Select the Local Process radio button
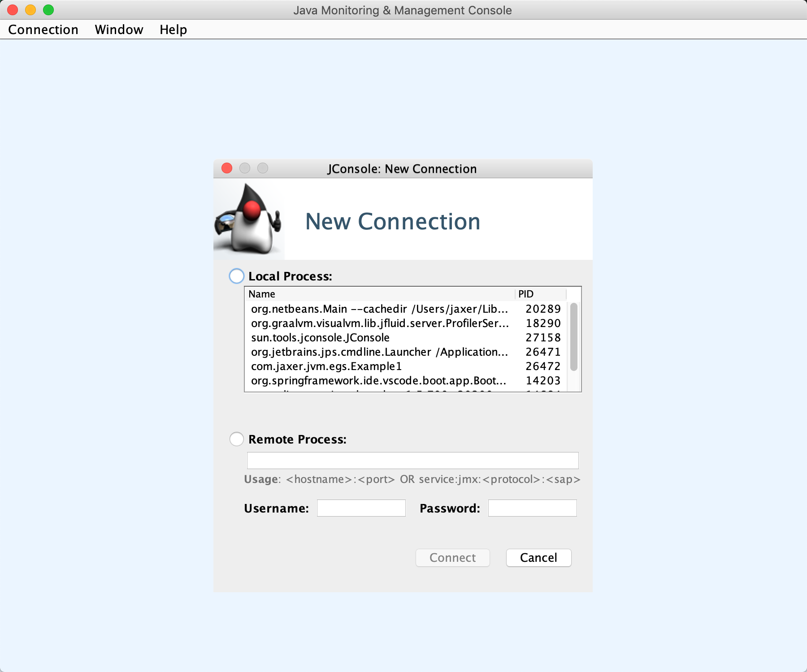807x672 pixels. click(237, 276)
